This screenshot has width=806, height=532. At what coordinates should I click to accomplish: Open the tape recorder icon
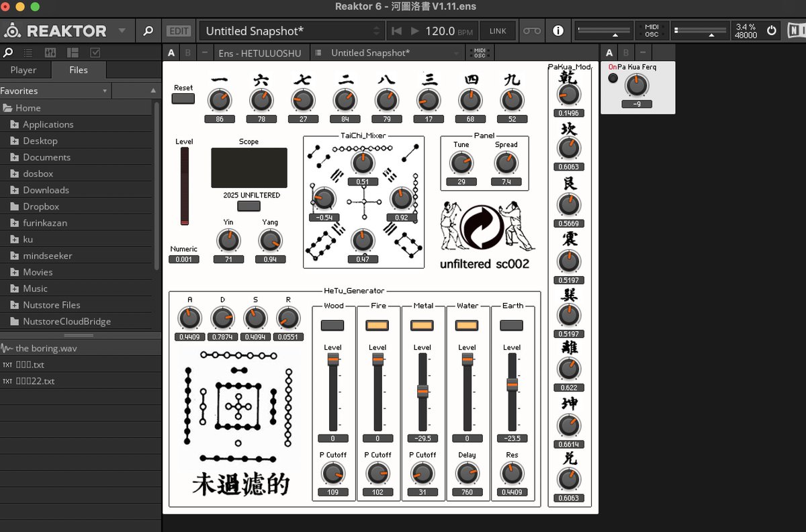[x=531, y=31]
